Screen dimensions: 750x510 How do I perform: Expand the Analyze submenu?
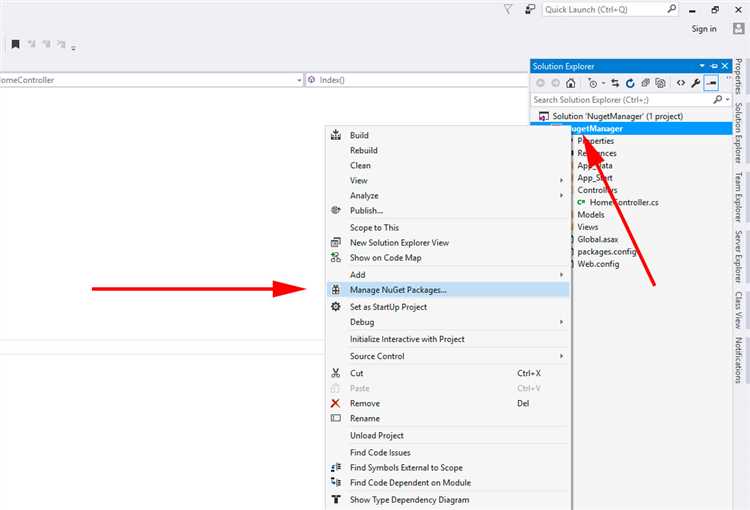[x=447, y=196]
